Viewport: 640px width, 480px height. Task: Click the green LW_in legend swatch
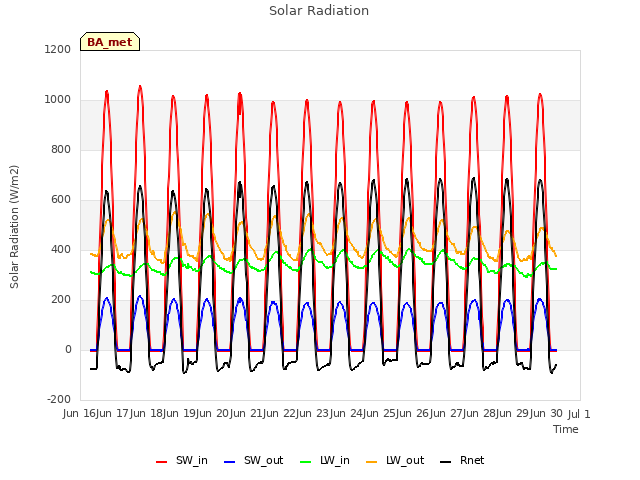(306, 462)
